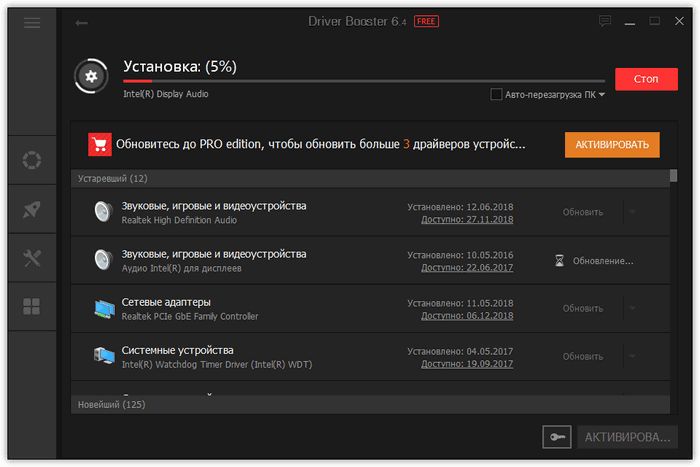Select the Аудио Intel(R) для дисплеев row text
This screenshot has height=467, width=700.
[x=181, y=268]
